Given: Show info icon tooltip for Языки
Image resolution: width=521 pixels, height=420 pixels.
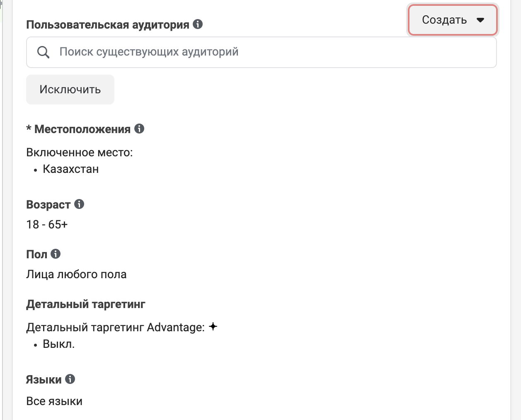Looking at the screenshot, I should (70, 379).
